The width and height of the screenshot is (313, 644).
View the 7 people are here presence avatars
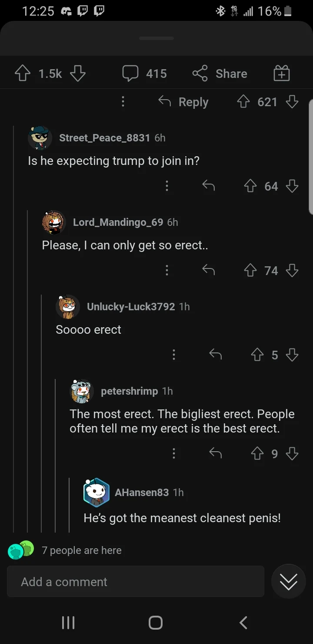pos(19,550)
